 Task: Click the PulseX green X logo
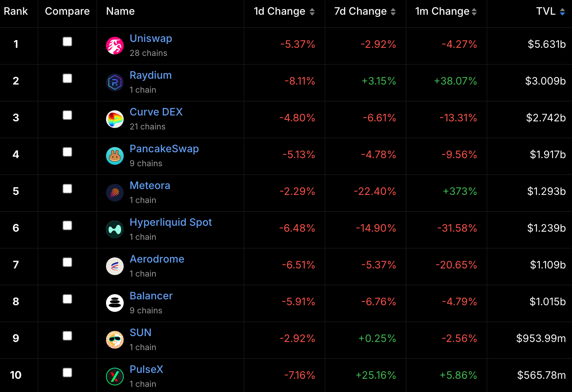click(x=115, y=377)
